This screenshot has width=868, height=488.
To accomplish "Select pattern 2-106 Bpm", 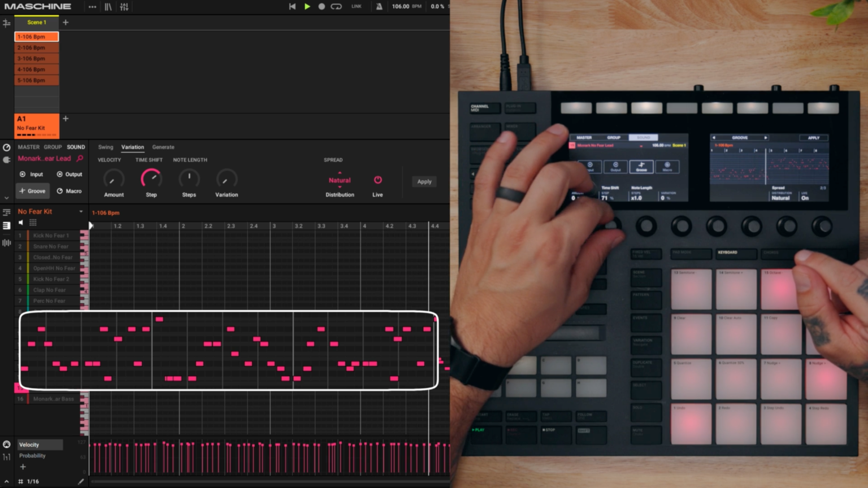I will pos(37,47).
